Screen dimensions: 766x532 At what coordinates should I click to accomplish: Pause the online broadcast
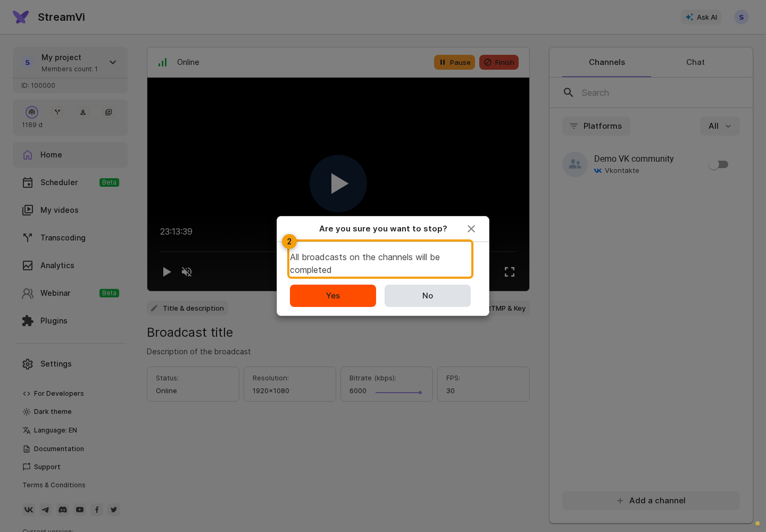tap(454, 62)
